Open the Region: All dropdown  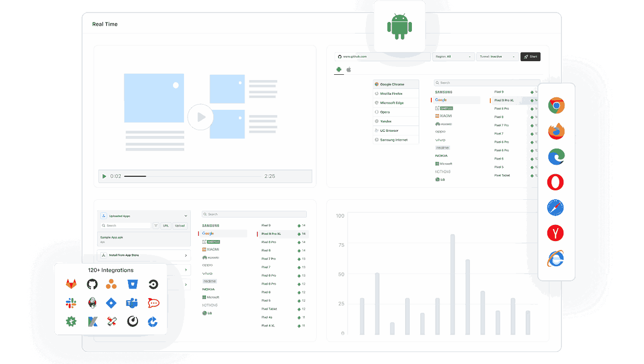pyautogui.click(x=453, y=56)
